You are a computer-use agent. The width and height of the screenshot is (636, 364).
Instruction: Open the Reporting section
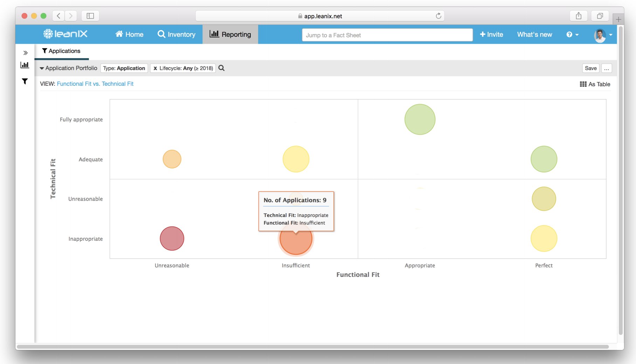tap(230, 34)
